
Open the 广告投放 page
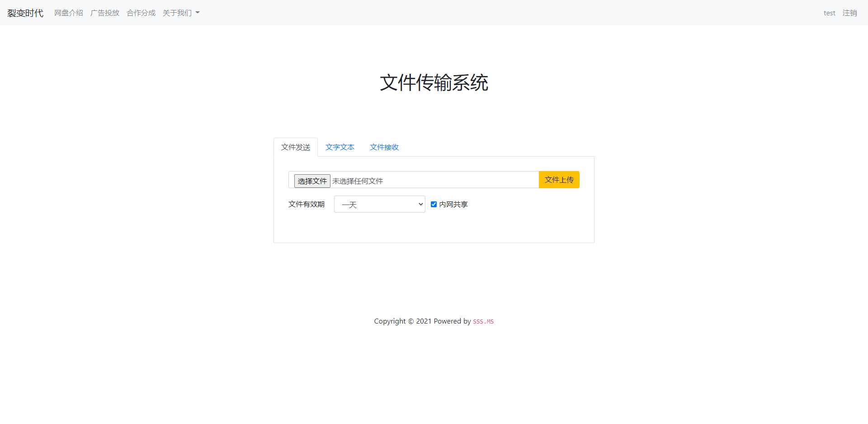click(104, 13)
